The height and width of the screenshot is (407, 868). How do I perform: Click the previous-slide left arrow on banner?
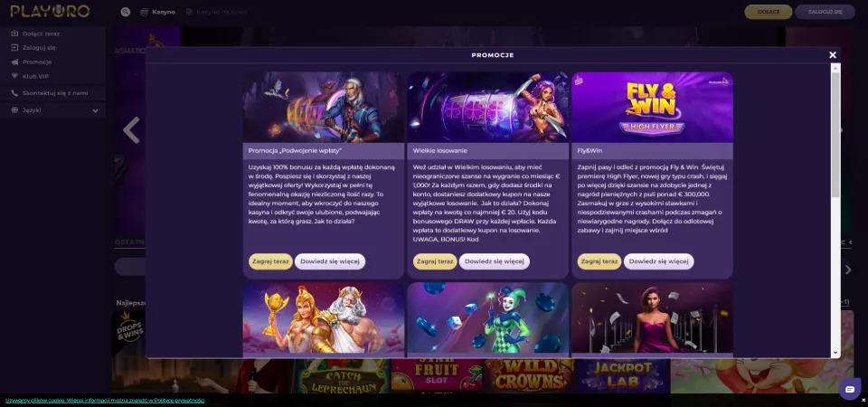coord(131,130)
